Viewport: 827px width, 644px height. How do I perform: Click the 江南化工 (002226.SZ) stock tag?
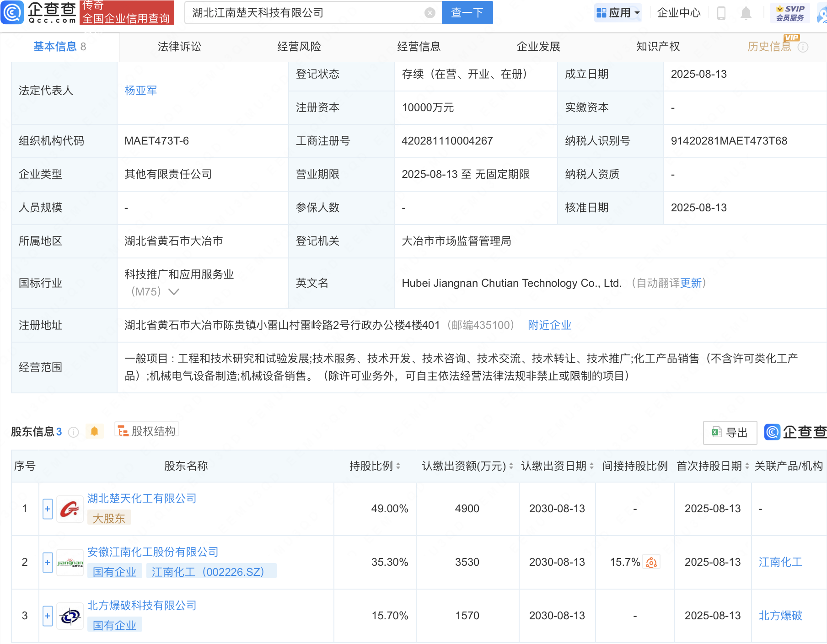click(211, 572)
